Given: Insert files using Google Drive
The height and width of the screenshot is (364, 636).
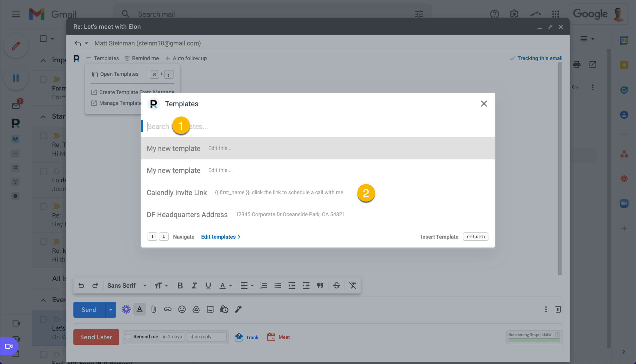Looking at the screenshot, I should 196,309.
